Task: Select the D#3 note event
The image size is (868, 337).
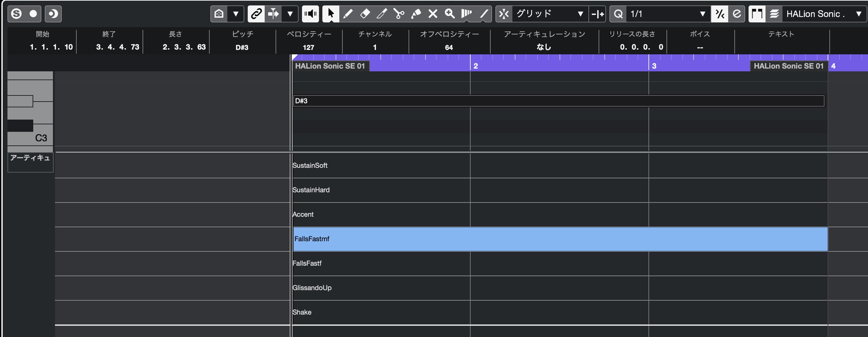Action: coord(559,101)
